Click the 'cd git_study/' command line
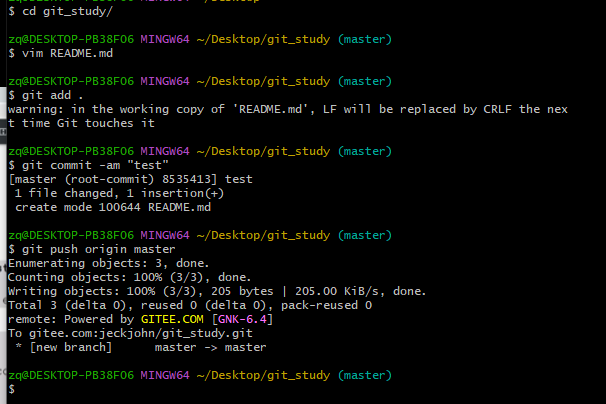This screenshot has width=606, height=404. click(x=61, y=11)
